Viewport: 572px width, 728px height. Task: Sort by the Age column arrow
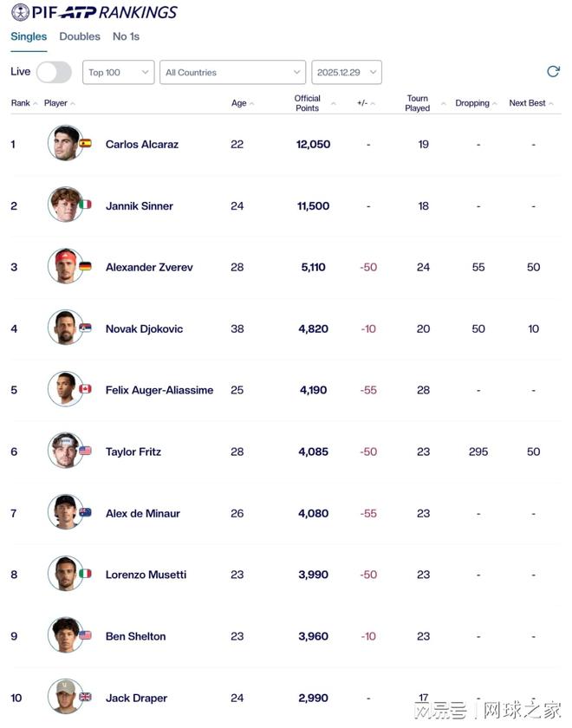[x=251, y=104]
